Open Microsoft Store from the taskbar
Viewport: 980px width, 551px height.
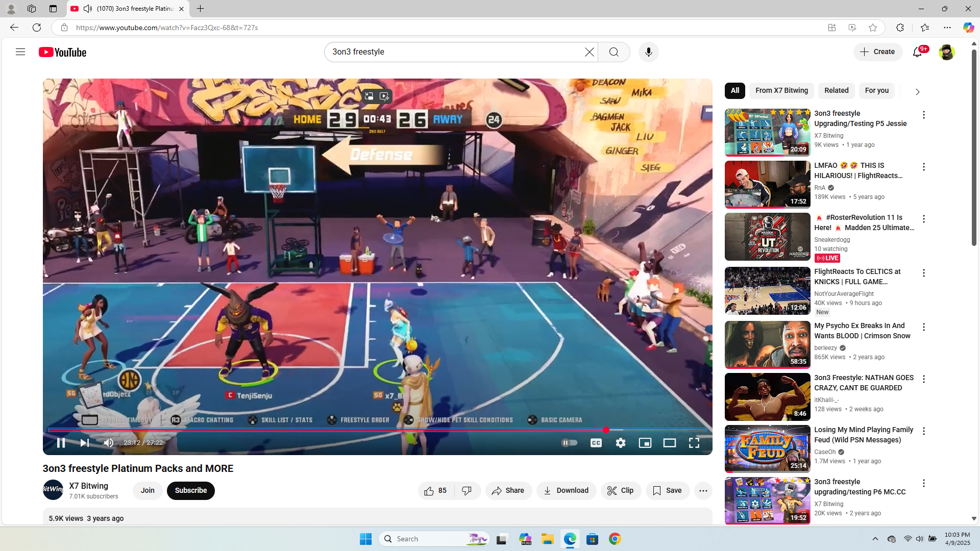click(593, 539)
